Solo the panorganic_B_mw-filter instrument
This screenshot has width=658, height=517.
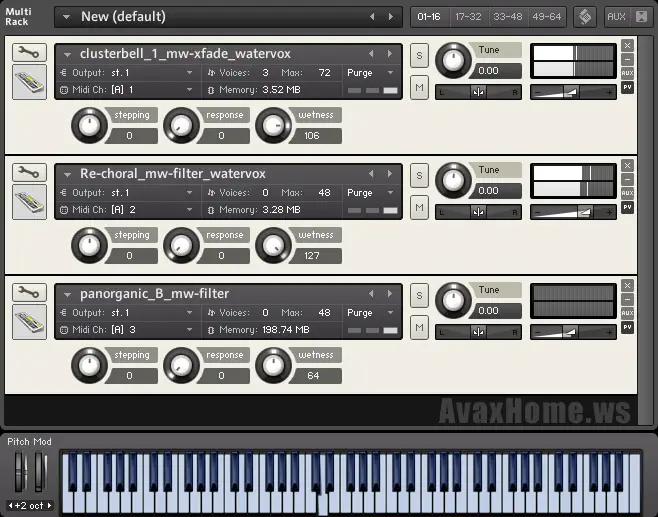click(419, 295)
